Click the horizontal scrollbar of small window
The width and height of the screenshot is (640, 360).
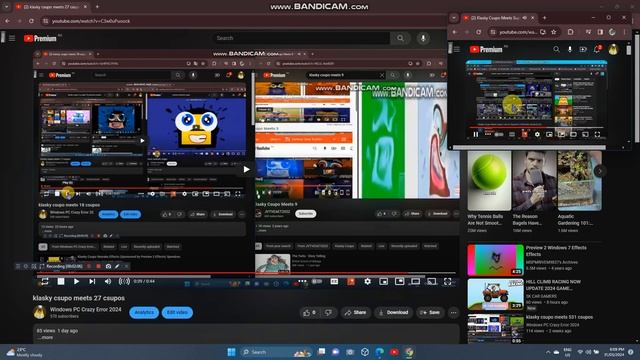coord(529,147)
